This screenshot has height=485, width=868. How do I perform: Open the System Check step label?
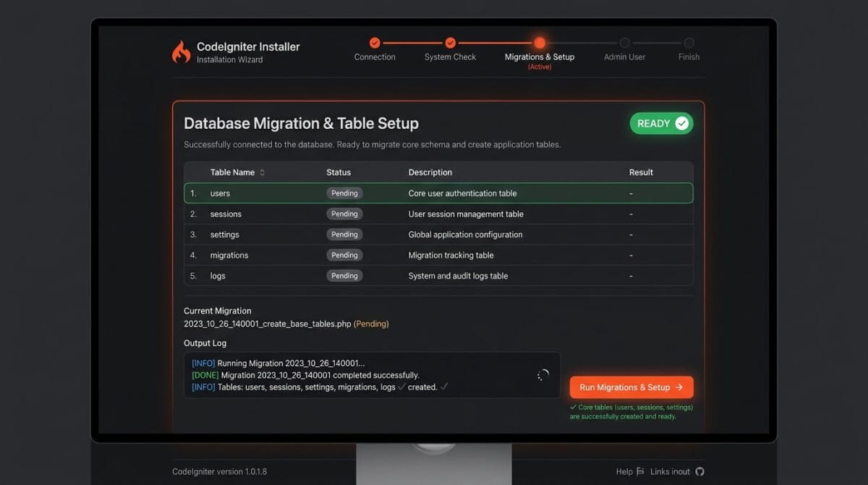click(450, 57)
